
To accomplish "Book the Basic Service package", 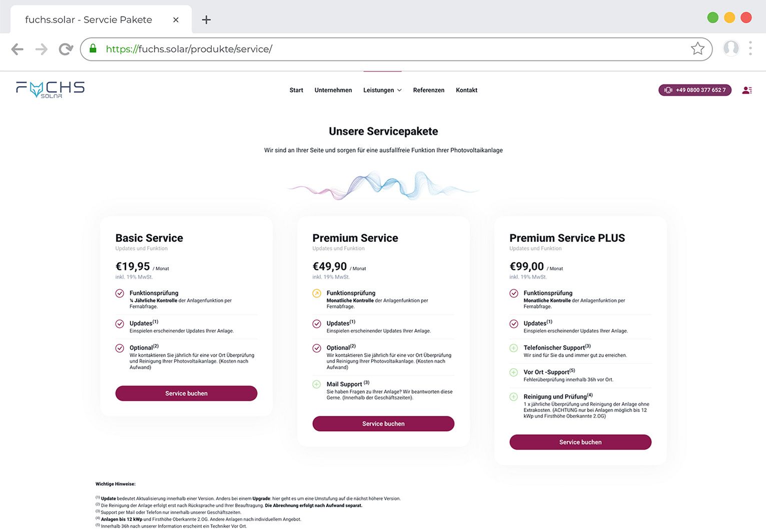I will (x=186, y=393).
